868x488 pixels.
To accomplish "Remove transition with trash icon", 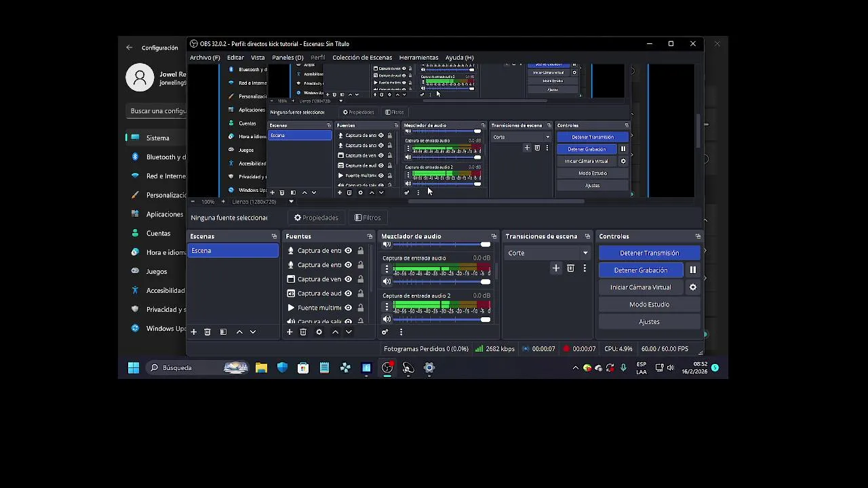I will point(570,268).
